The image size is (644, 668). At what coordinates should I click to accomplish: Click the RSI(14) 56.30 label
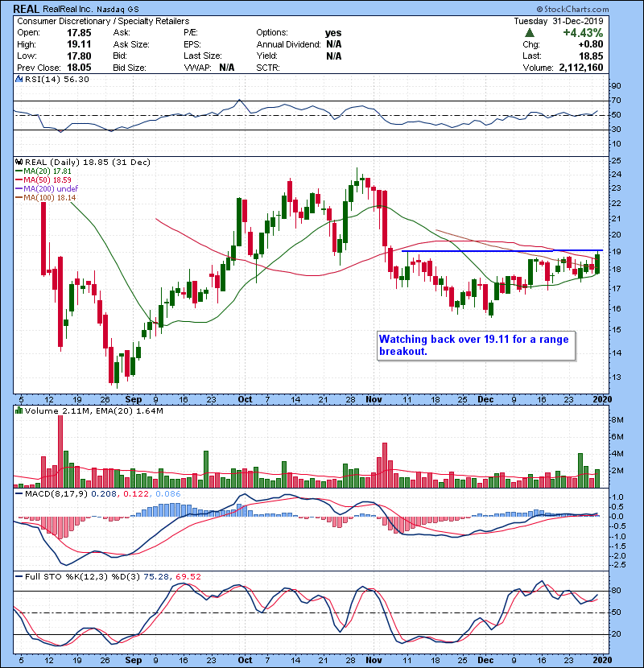click(x=56, y=79)
